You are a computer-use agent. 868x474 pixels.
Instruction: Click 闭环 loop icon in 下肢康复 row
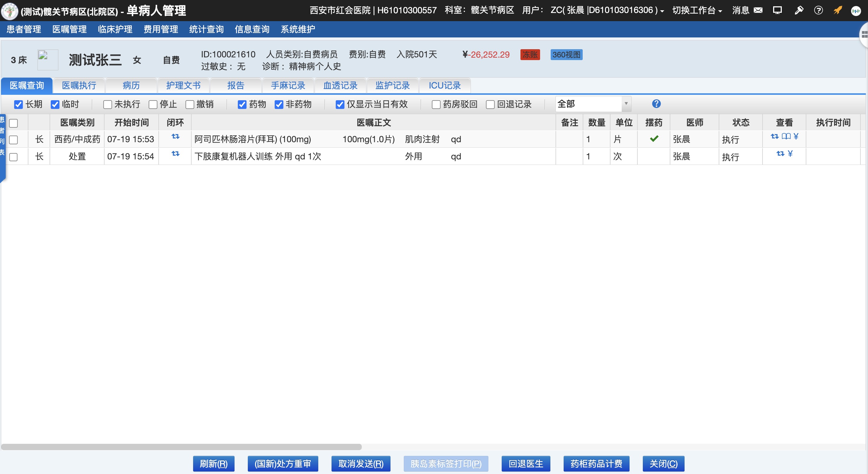(x=176, y=153)
